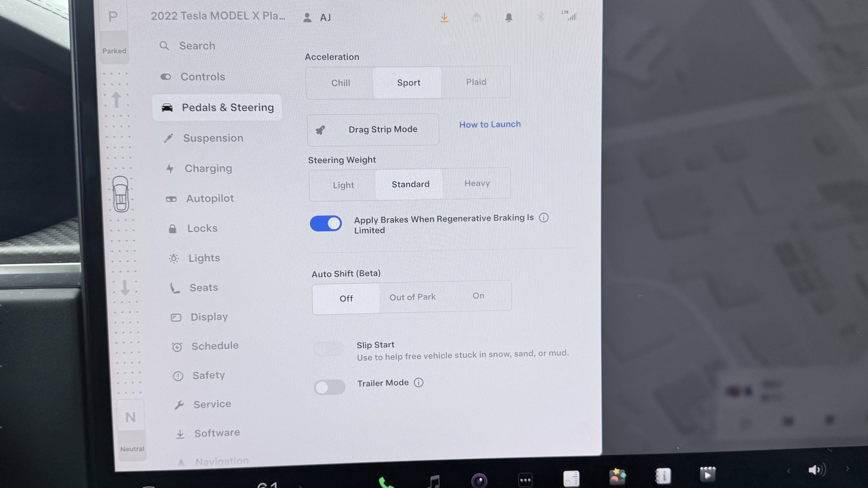
Task: Go to Charging settings
Action: [199, 168]
